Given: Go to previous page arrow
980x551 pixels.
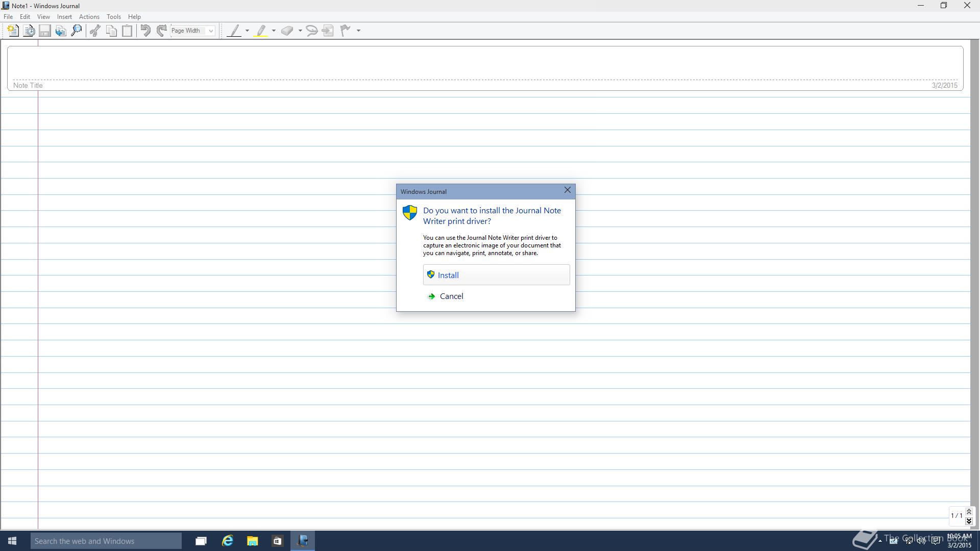Looking at the screenshot, I should pyautogui.click(x=969, y=512).
